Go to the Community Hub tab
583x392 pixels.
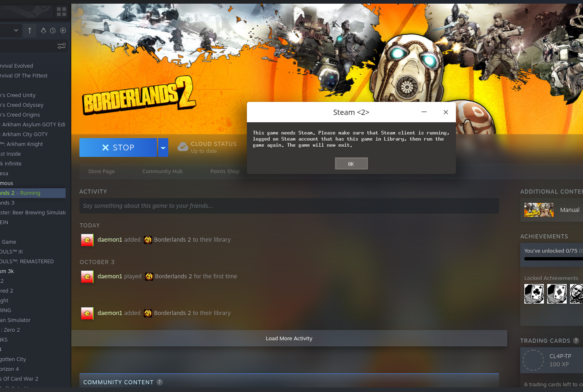[163, 172]
